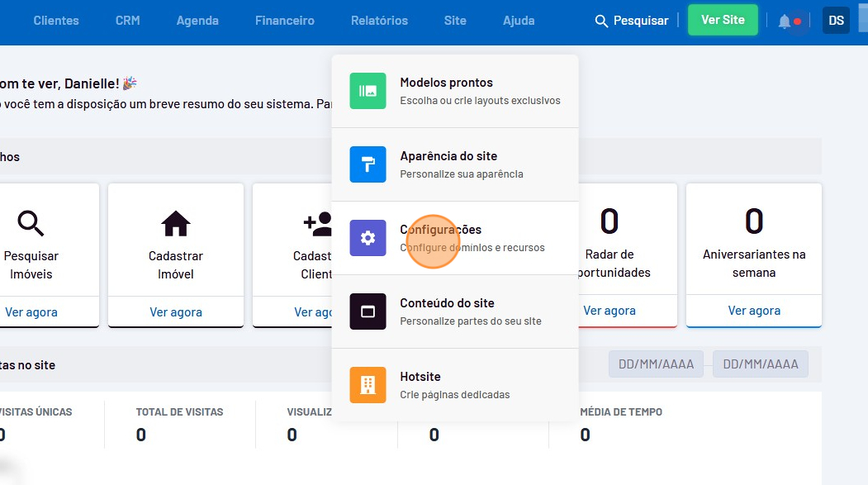
Task: Click the orange Hotsite building icon
Action: (368, 385)
